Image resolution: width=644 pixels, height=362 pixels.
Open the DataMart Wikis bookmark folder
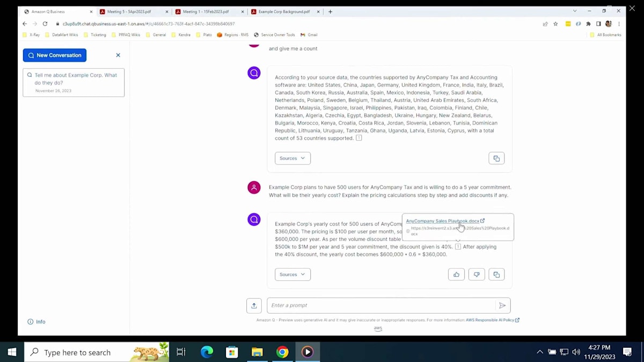click(x=62, y=35)
